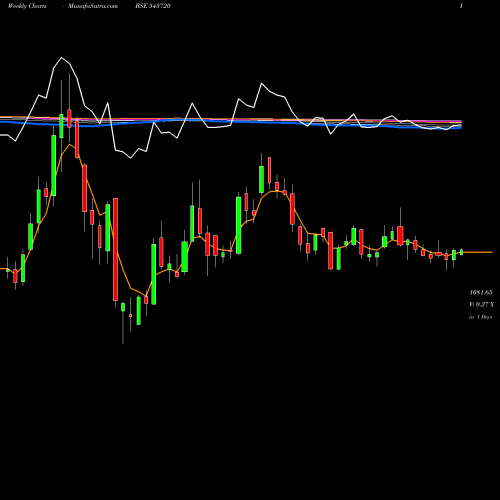
Task: Click the tallest red candlestick in the chart
Action: (x=115, y=249)
